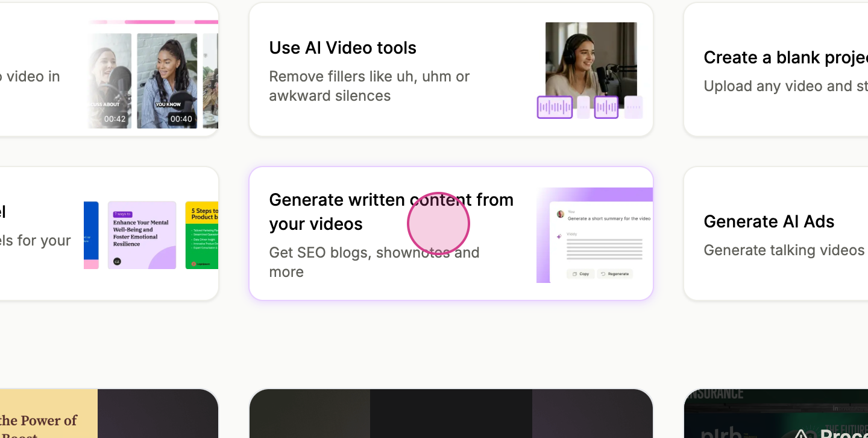
Task: Open the "Use AI Video tools" card title
Action: point(342,48)
